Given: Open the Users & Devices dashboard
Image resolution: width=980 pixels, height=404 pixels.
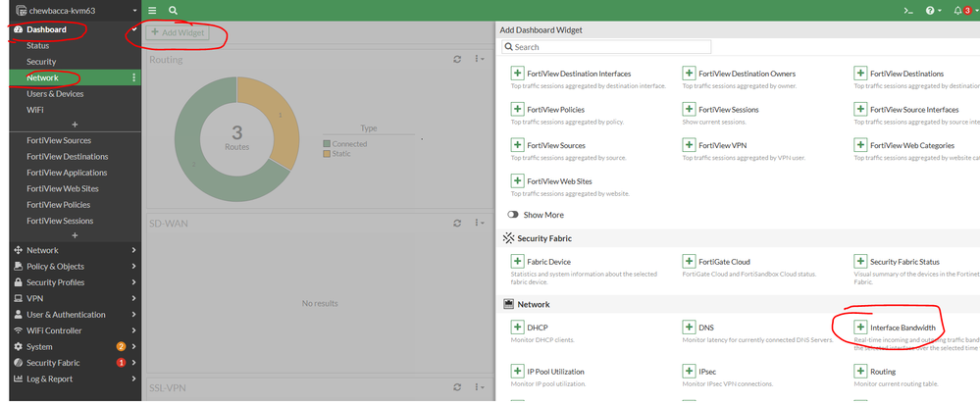Looking at the screenshot, I should (x=55, y=94).
